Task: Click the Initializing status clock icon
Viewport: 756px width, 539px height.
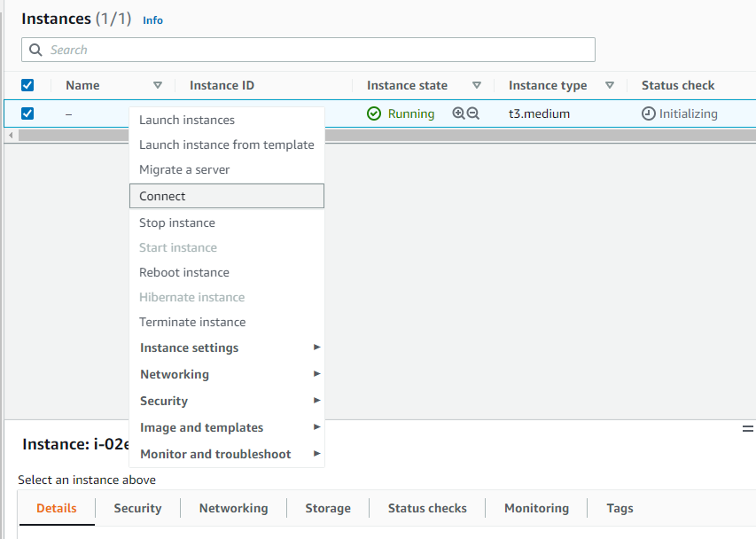Action: point(649,113)
